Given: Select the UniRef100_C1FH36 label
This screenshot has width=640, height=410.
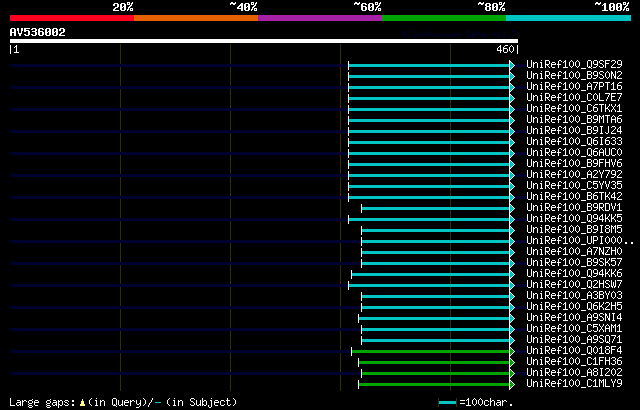Looking at the screenshot, I should (574, 361).
